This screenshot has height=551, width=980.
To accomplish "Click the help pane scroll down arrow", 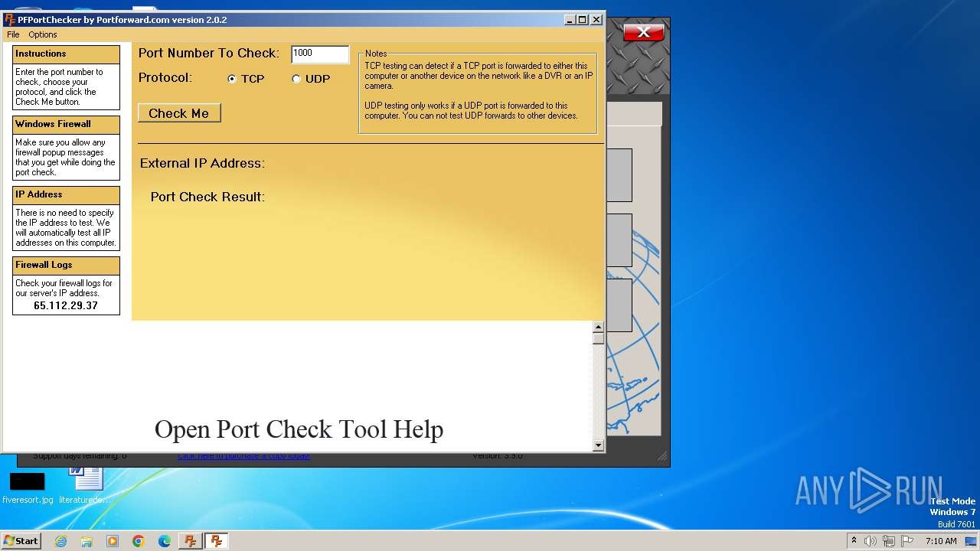I will pyautogui.click(x=598, y=445).
